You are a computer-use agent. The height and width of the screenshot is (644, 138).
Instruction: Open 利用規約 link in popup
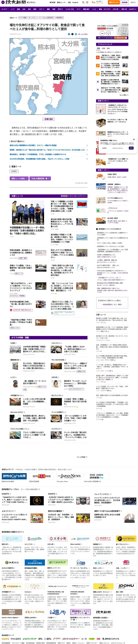click(x=104, y=148)
